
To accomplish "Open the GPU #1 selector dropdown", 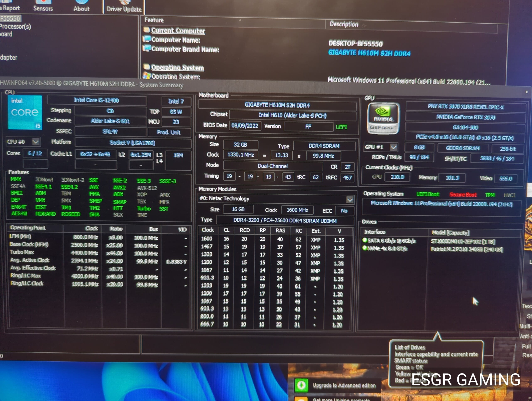I will click(393, 147).
